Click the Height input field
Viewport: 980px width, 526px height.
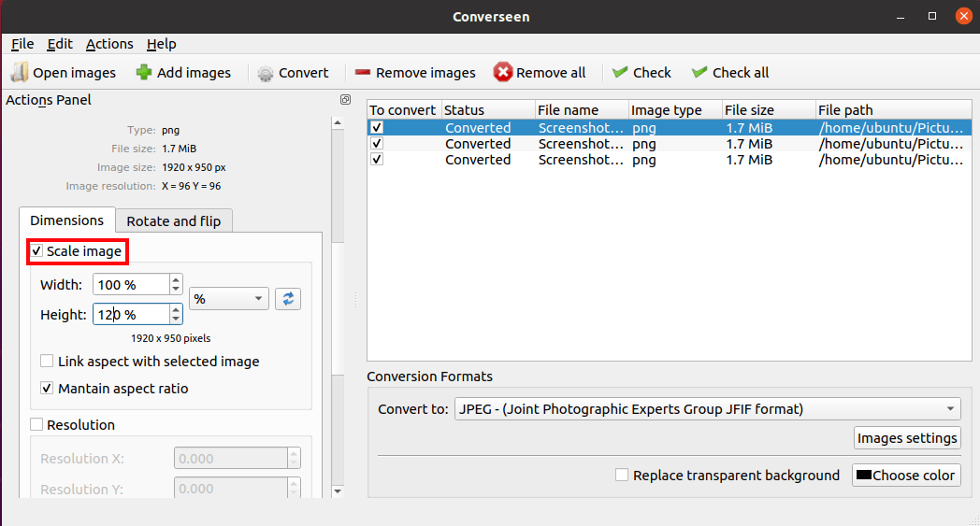(x=131, y=314)
